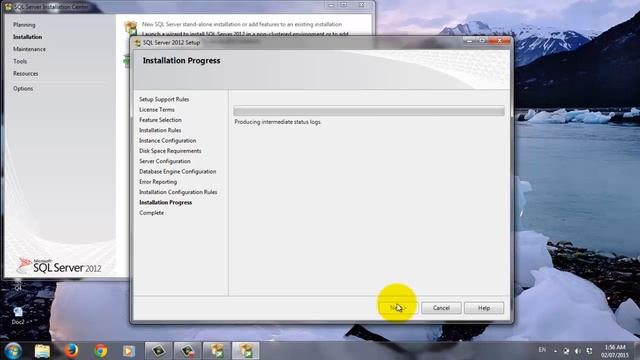Open the Windows Start menu orb
Screen dimensions: 640x360
[13, 351]
